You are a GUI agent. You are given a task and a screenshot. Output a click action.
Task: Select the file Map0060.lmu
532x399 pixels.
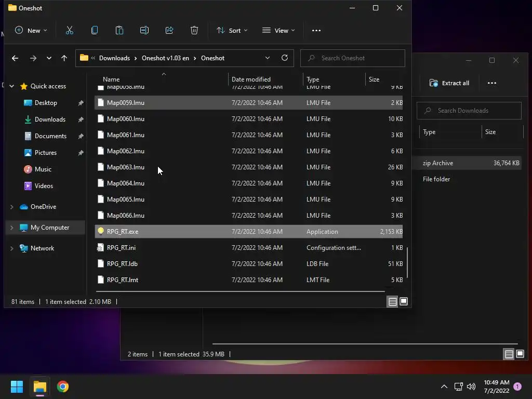[249, 119]
